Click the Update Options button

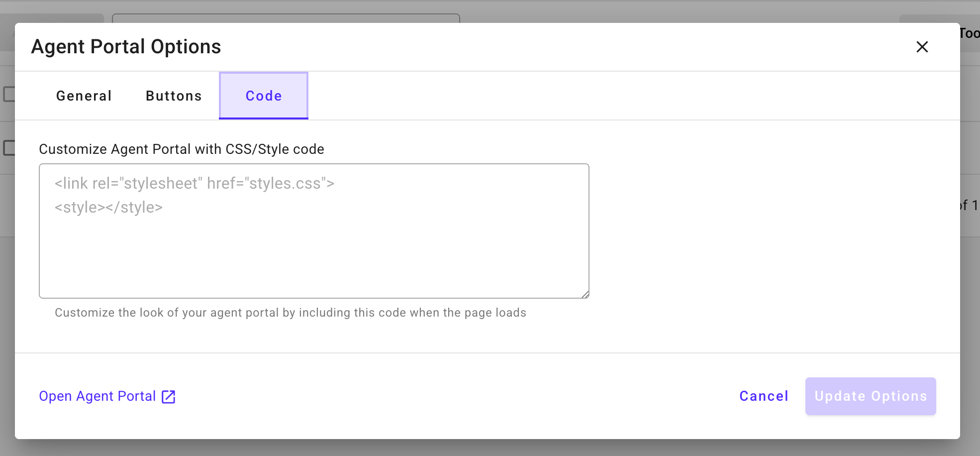pyautogui.click(x=871, y=396)
